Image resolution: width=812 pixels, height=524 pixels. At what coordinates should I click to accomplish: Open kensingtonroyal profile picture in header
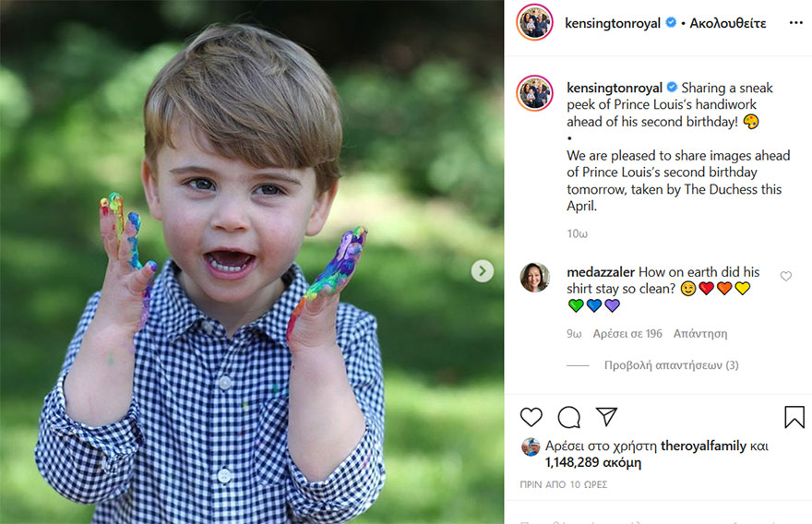pyautogui.click(x=534, y=23)
